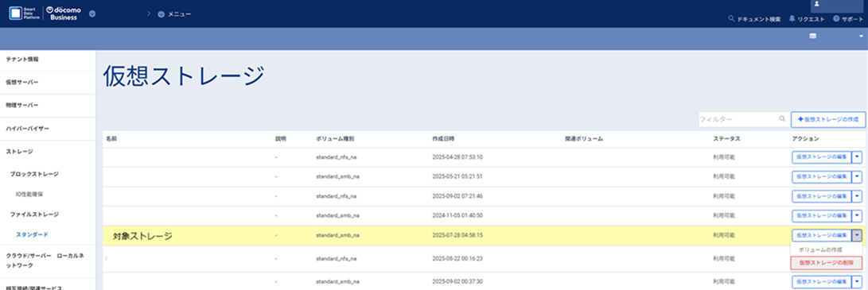Viewport: 868px width, 290px height.
Task: Click standard_nfs_na in 2025-09-02 07:21:46 row
Action: [x=336, y=196]
